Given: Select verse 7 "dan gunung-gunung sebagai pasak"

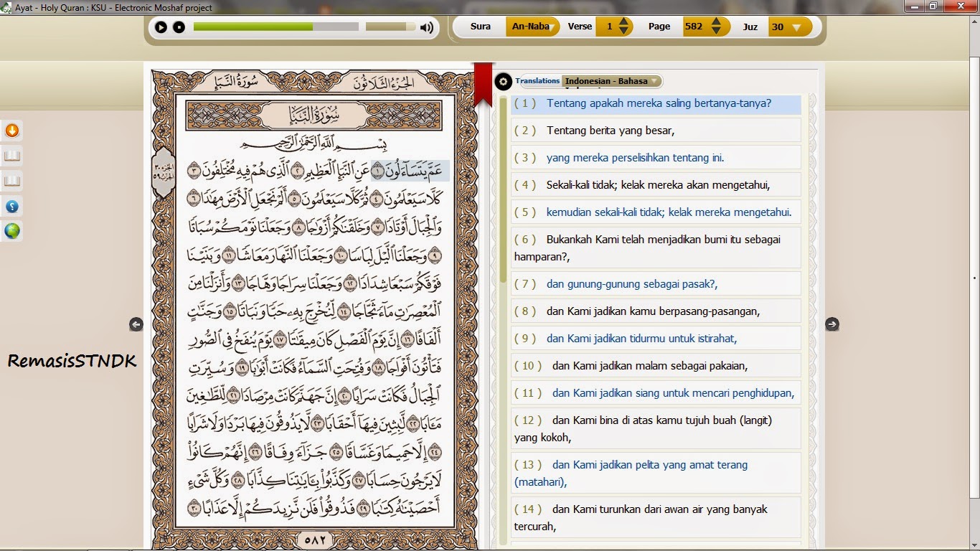Looking at the screenshot, I should tap(656, 284).
